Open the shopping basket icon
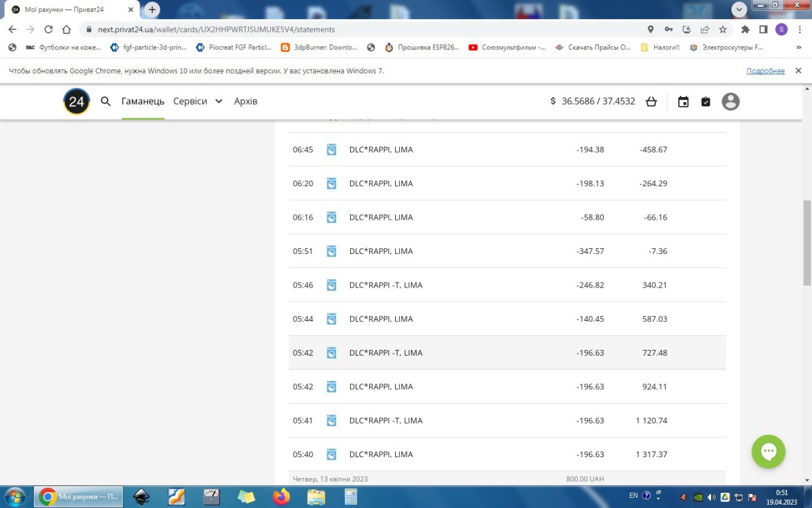The height and width of the screenshot is (508, 812). coord(651,102)
